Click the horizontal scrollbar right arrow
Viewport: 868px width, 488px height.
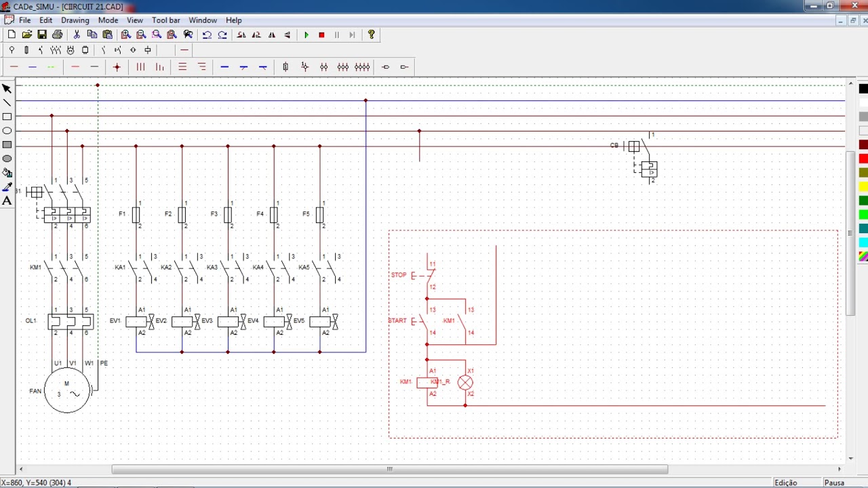pyautogui.click(x=840, y=469)
